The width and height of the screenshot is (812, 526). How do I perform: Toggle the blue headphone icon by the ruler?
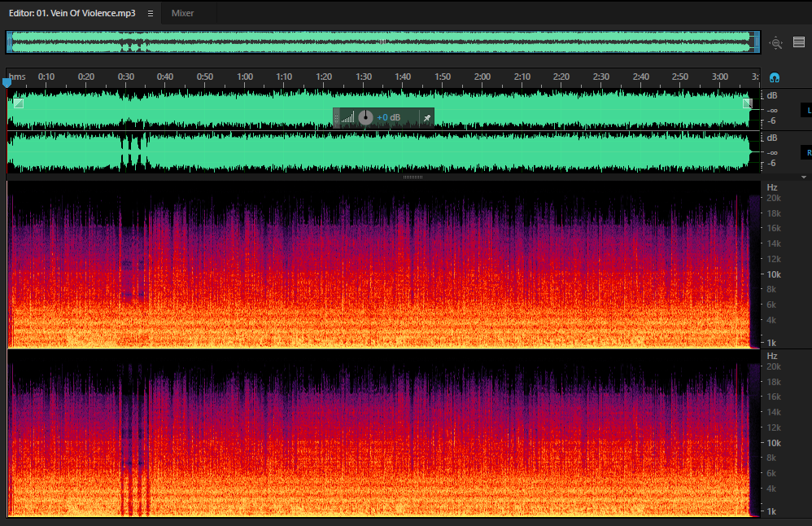tap(775, 77)
